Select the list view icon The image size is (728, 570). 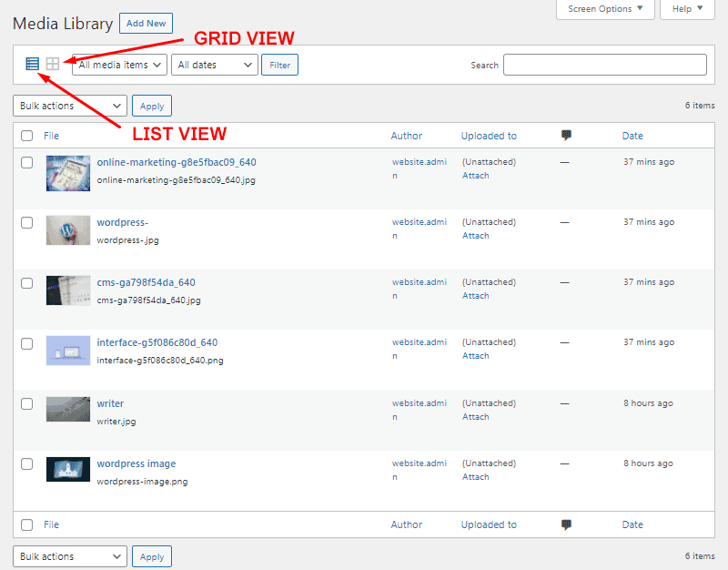[32, 64]
